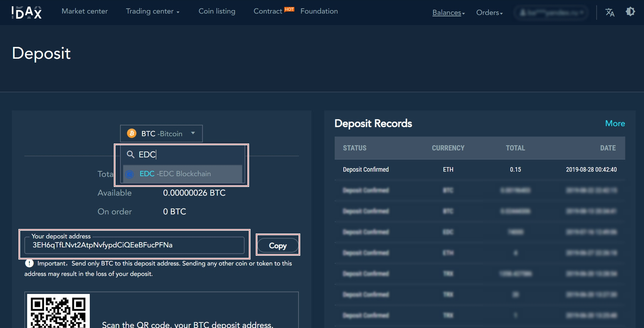Open Contract HOT menu item
This screenshot has width=644, height=328.
coord(274,11)
